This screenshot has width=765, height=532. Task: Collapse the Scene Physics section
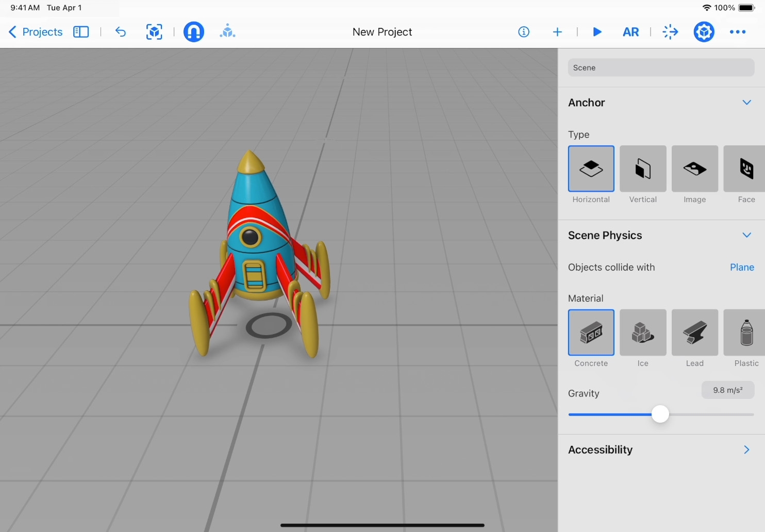pyautogui.click(x=746, y=236)
